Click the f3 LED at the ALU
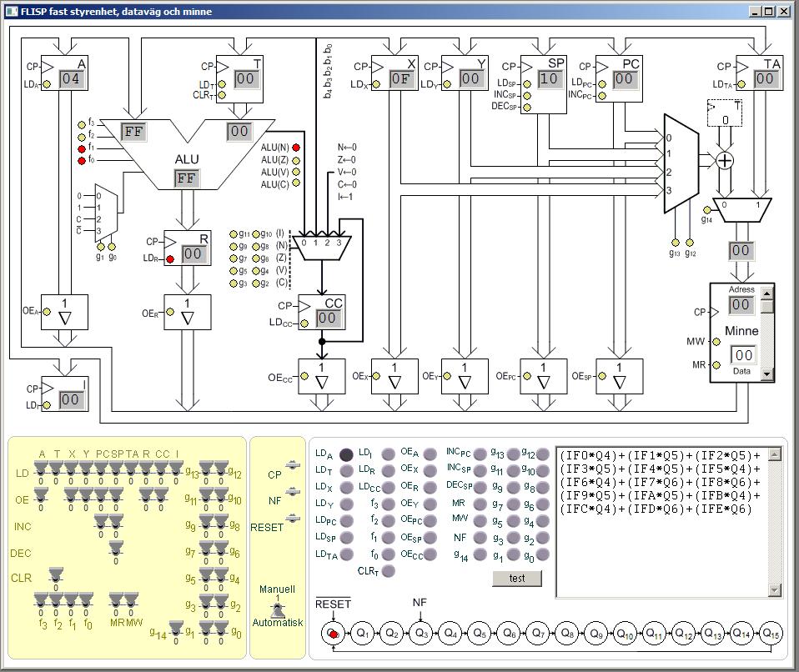The width and height of the screenshot is (799, 672). [x=82, y=125]
